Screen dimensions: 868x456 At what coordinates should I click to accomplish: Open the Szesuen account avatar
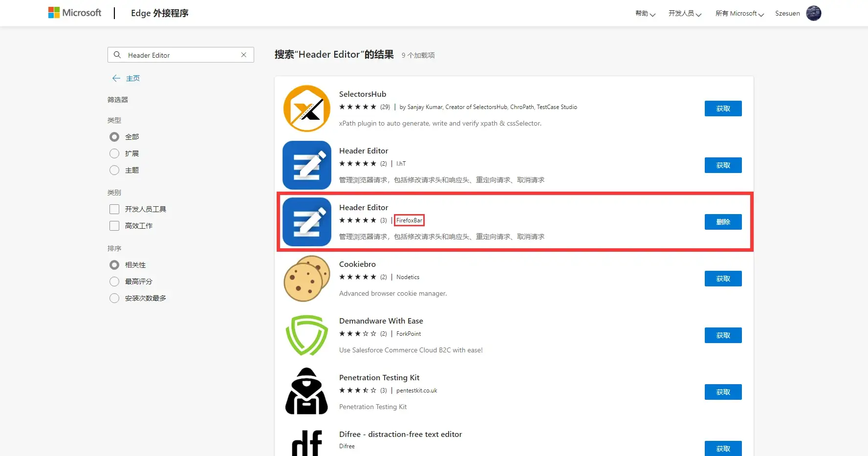pos(813,13)
